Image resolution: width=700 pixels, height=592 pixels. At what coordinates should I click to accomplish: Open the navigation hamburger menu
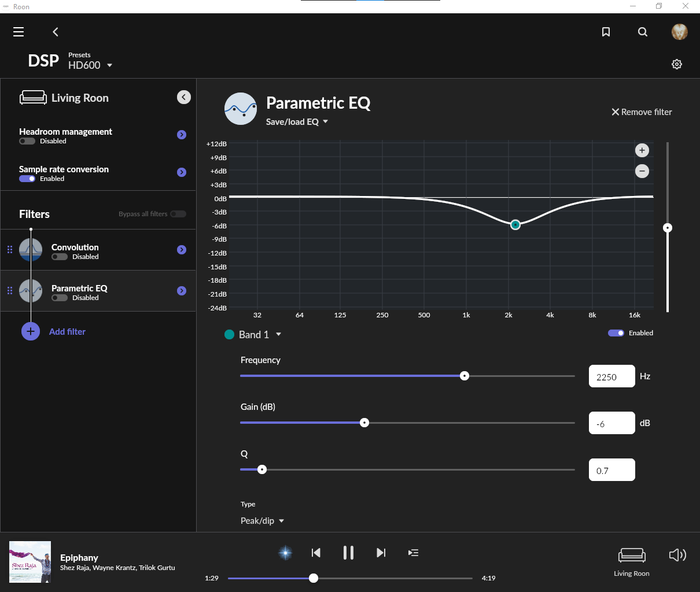coord(19,32)
